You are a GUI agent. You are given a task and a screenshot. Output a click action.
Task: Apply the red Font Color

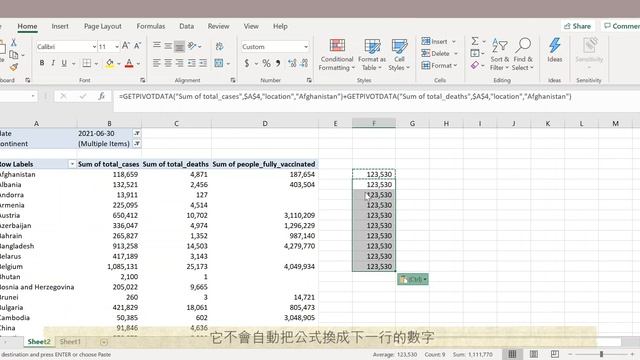coord(129,63)
